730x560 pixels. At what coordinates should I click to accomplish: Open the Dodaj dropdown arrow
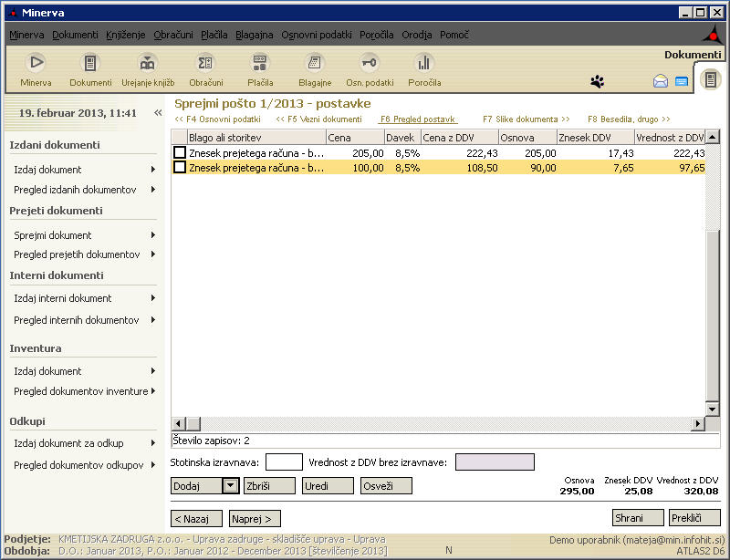click(x=231, y=486)
